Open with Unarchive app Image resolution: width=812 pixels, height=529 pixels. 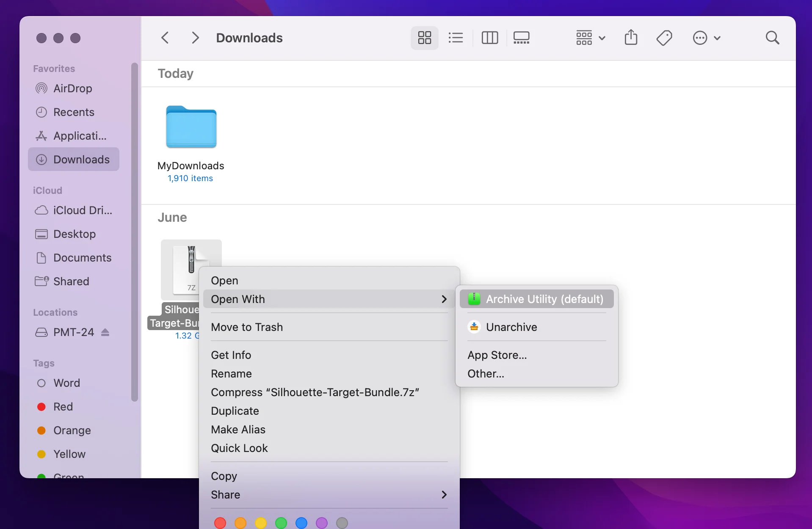coord(537,327)
